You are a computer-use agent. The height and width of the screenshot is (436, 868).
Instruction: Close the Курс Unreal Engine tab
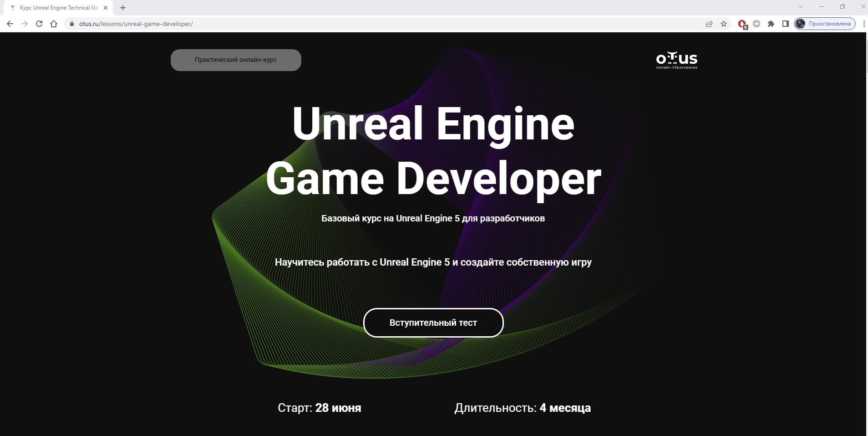106,8
